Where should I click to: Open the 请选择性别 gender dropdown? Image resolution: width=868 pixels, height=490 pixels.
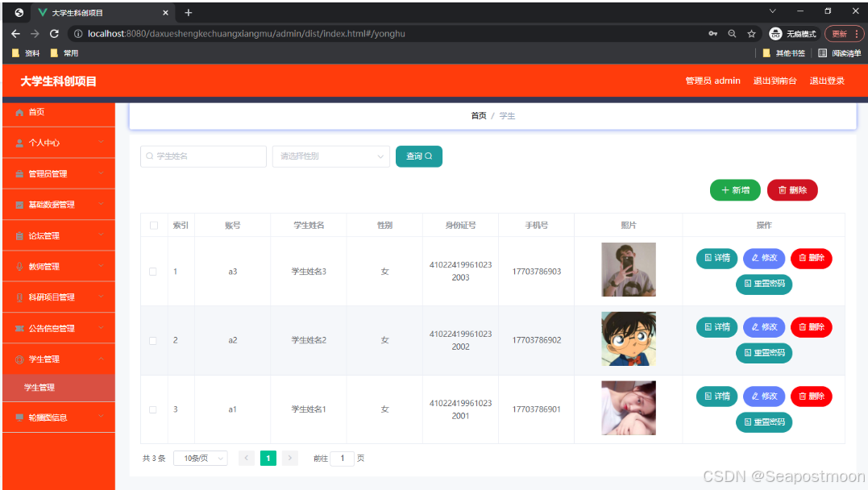(330, 156)
